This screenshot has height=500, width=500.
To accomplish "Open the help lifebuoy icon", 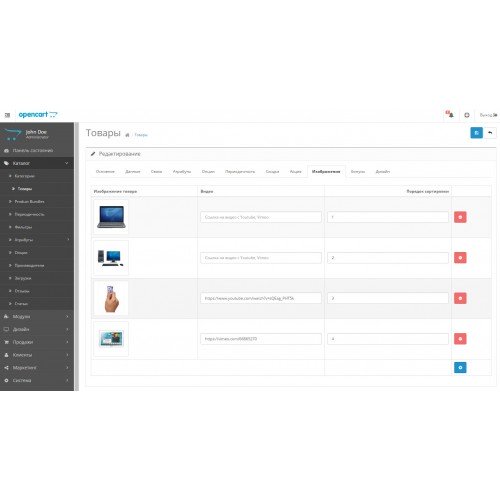I will [x=467, y=115].
